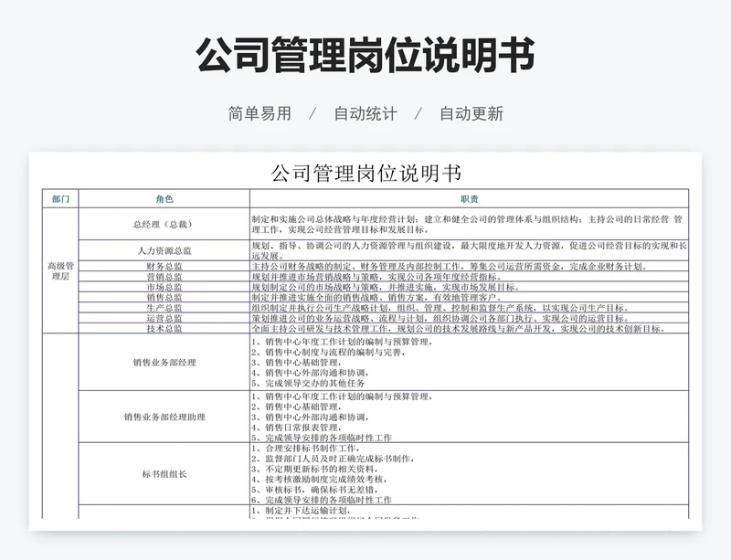The width and height of the screenshot is (731, 560).
Task: Click the line 5、完成领导交办的其他任务
Action: (308, 383)
